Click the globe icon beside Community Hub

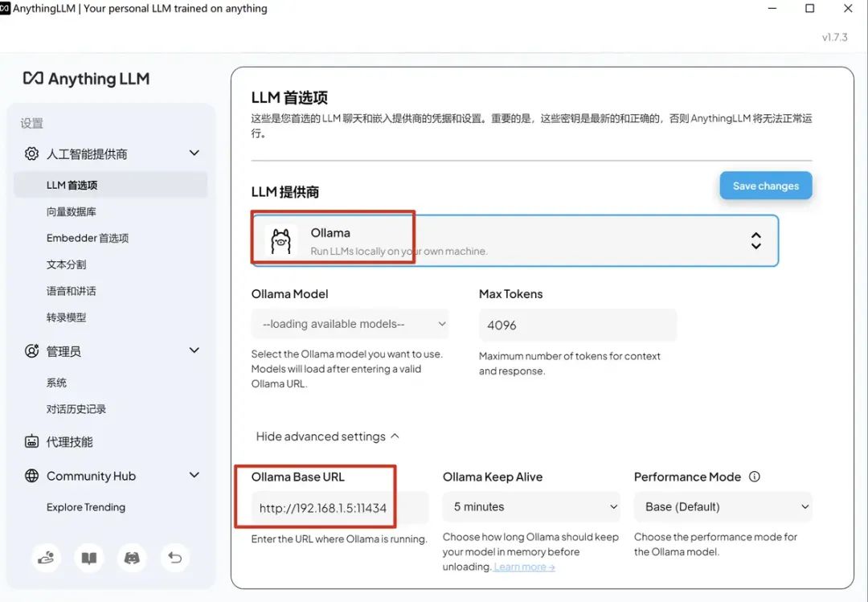tap(31, 476)
